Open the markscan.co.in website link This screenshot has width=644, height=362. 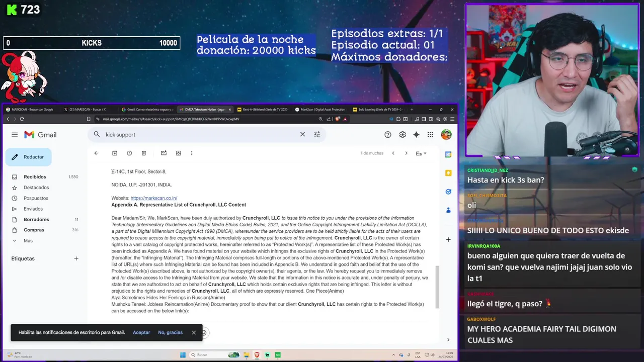154,198
